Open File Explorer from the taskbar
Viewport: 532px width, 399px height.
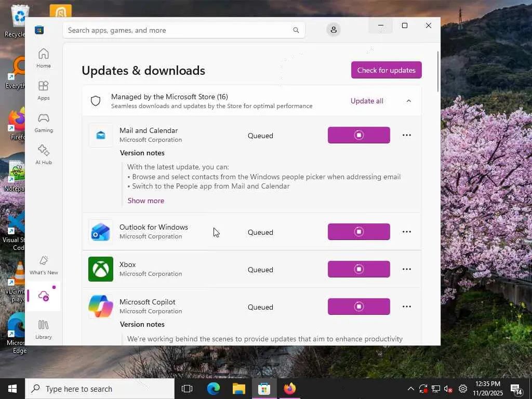point(239,389)
